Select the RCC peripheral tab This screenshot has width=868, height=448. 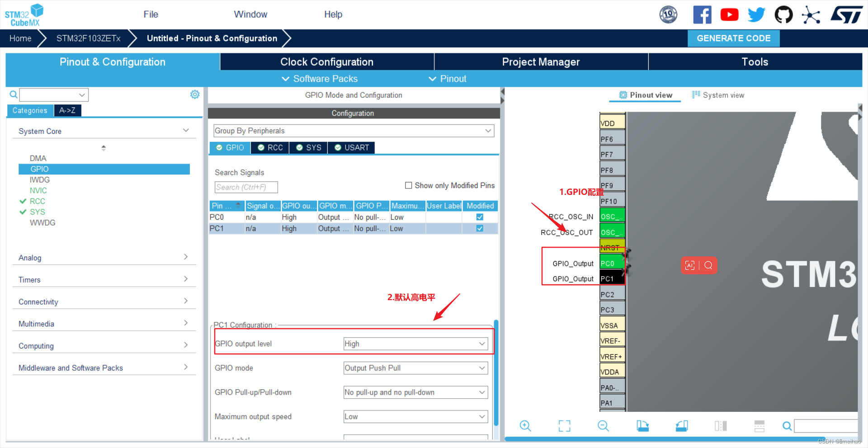pyautogui.click(x=270, y=148)
